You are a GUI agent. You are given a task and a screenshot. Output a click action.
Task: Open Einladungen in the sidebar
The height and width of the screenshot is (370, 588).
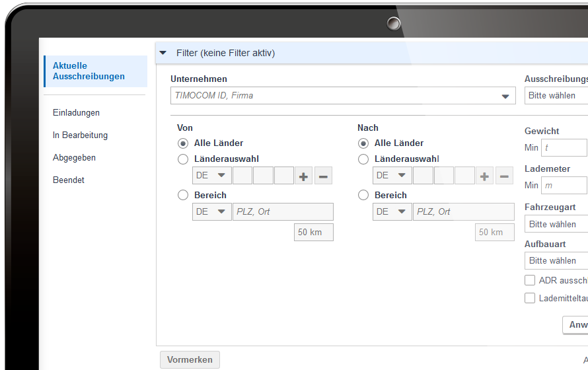[76, 113]
